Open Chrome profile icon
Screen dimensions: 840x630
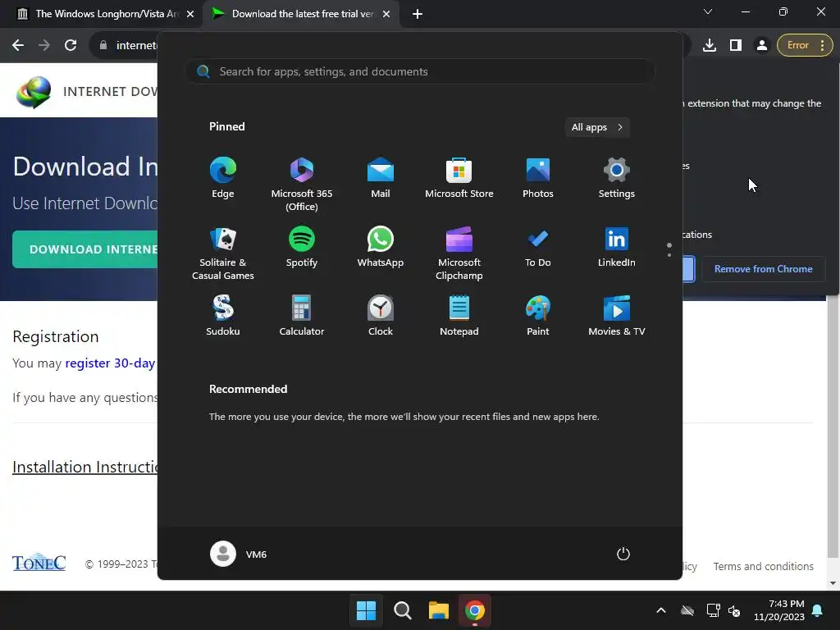[x=761, y=45]
